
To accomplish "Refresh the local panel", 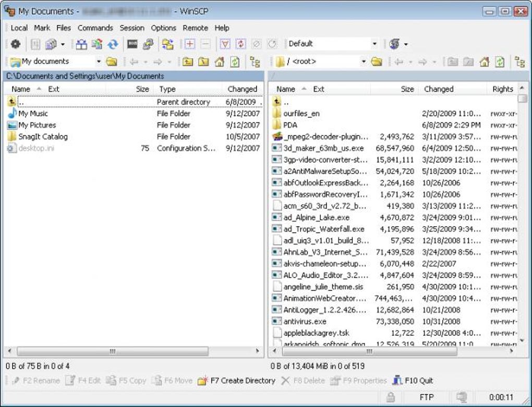I will 235,61.
